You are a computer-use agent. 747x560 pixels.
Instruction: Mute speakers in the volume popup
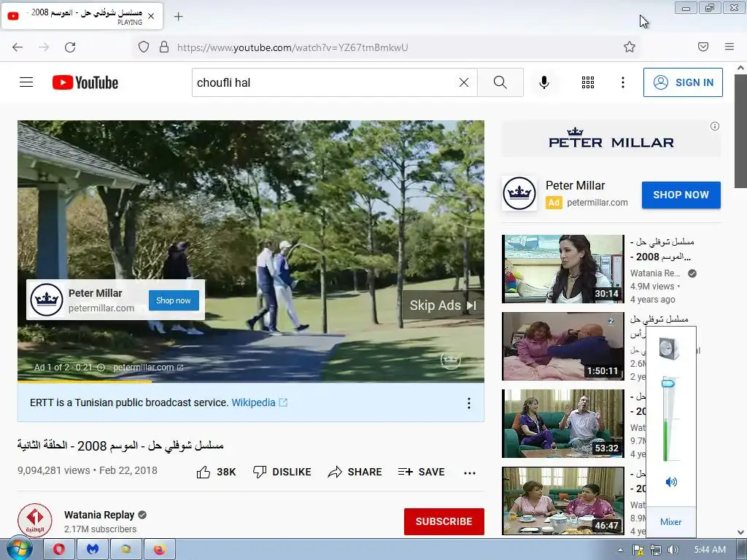(x=671, y=483)
